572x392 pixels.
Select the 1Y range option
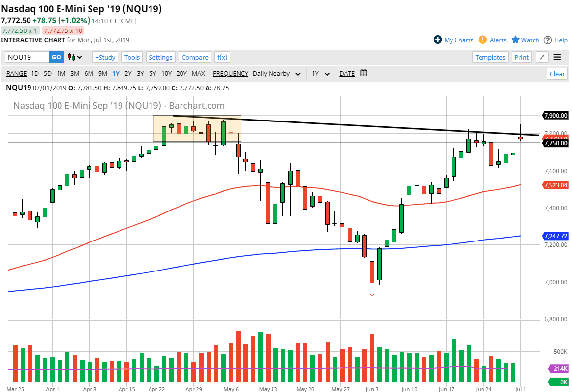(116, 73)
